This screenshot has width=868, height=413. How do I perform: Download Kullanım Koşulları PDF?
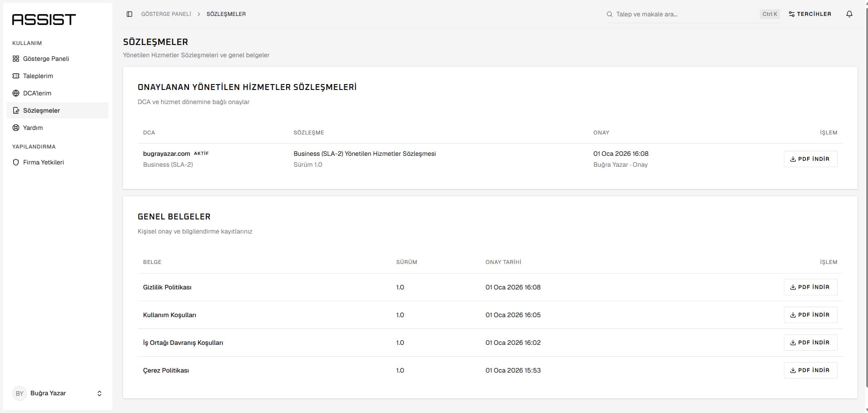(810, 315)
